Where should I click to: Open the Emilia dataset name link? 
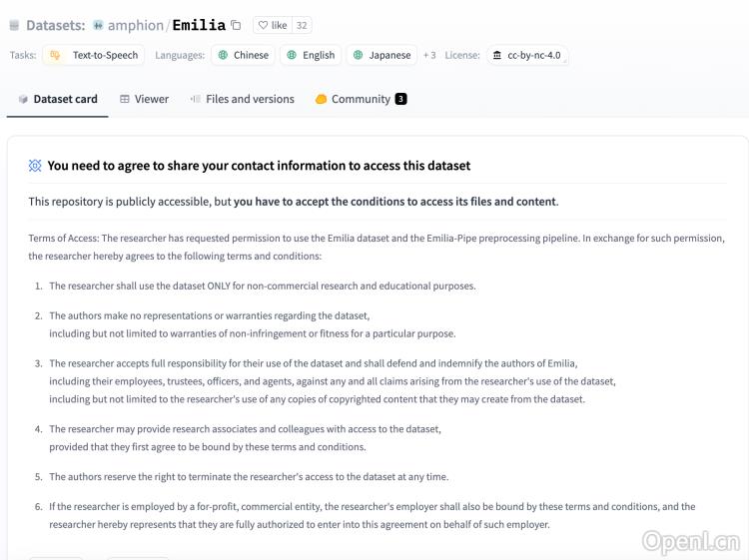point(199,25)
